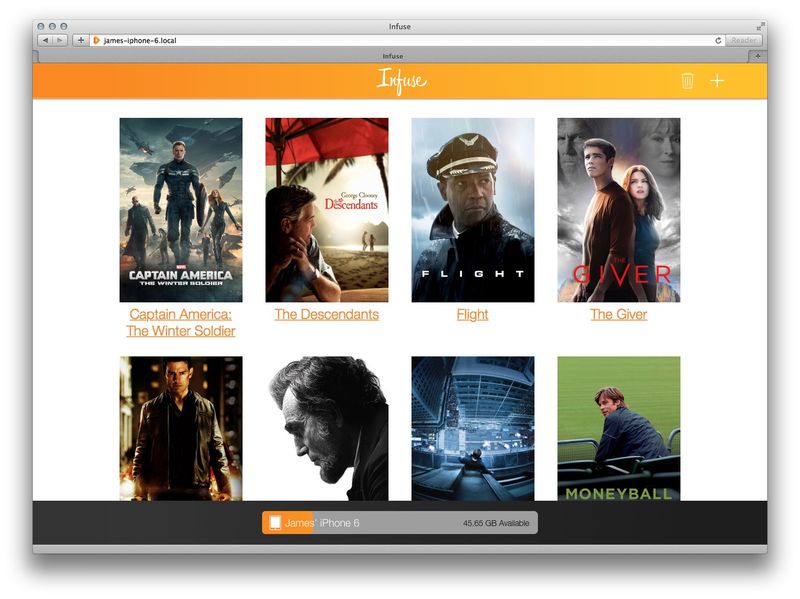This screenshot has height=599, width=800.
Task: Click the green zoom window button
Action: 64,26
